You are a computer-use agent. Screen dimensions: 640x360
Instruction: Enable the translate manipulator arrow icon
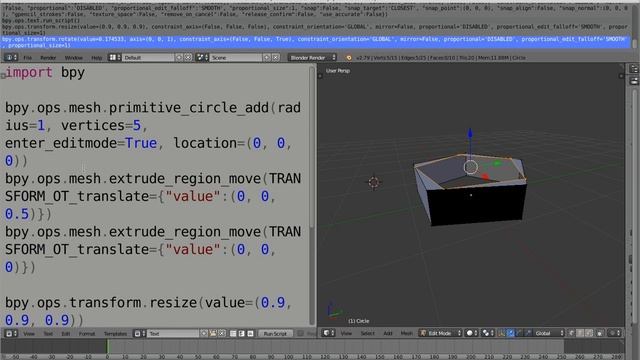pyautogui.click(x=511, y=333)
